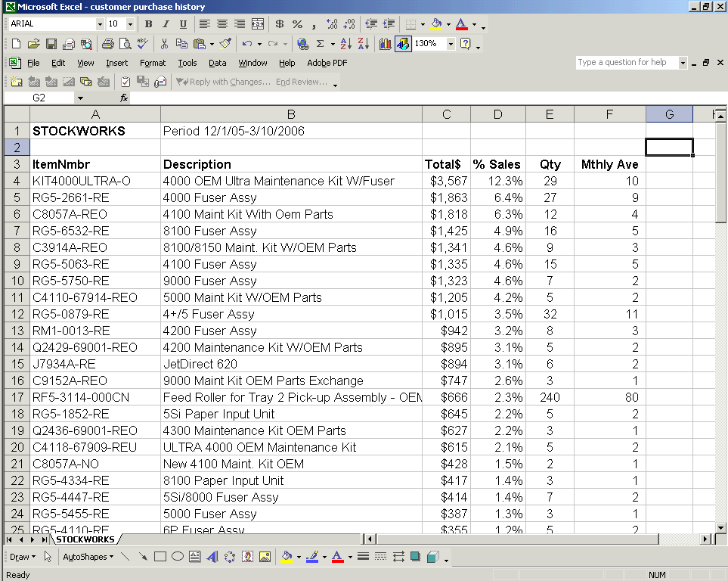This screenshot has height=581, width=728.
Task: Align cell text right
Action: (240, 24)
